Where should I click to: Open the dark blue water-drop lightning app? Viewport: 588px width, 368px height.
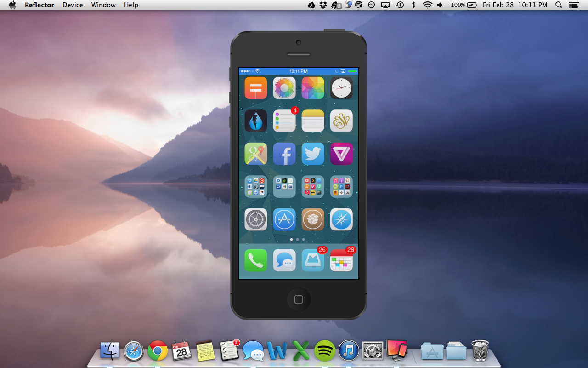point(256,121)
